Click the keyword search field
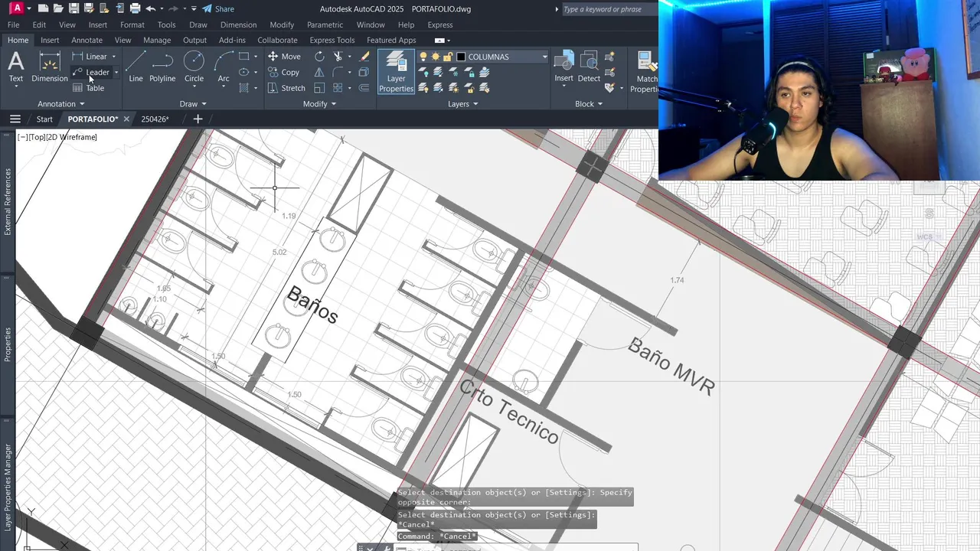 [x=609, y=9]
